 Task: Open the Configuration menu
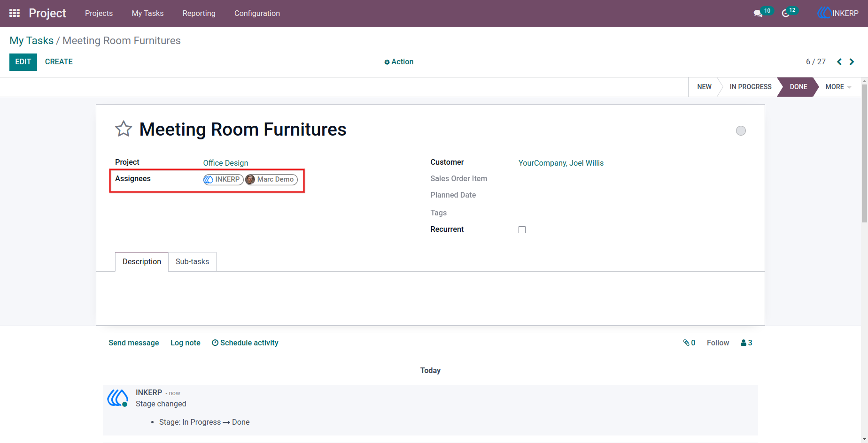click(257, 13)
